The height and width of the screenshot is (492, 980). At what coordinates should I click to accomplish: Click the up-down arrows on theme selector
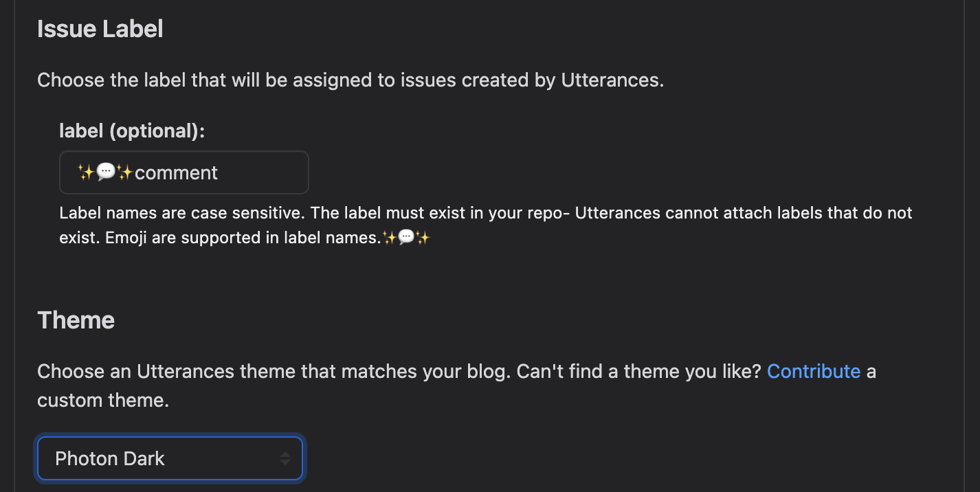tap(285, 458)
